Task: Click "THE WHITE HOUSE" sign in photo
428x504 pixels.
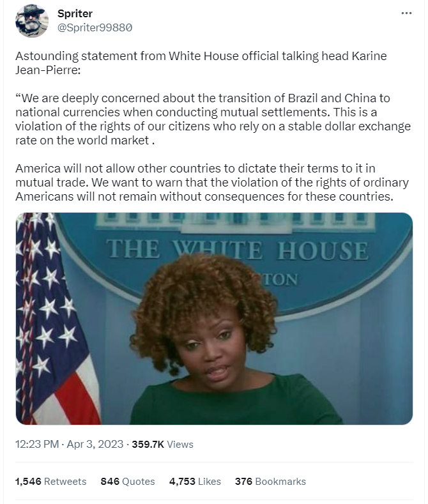Action: click(x=237, y=248)
